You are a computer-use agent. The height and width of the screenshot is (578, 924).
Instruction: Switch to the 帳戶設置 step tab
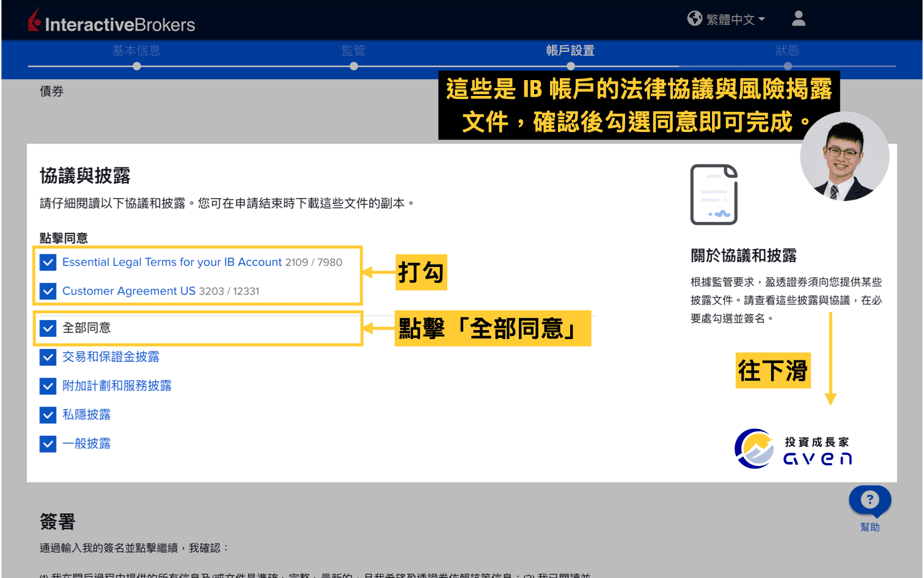(x=571, y=51)
